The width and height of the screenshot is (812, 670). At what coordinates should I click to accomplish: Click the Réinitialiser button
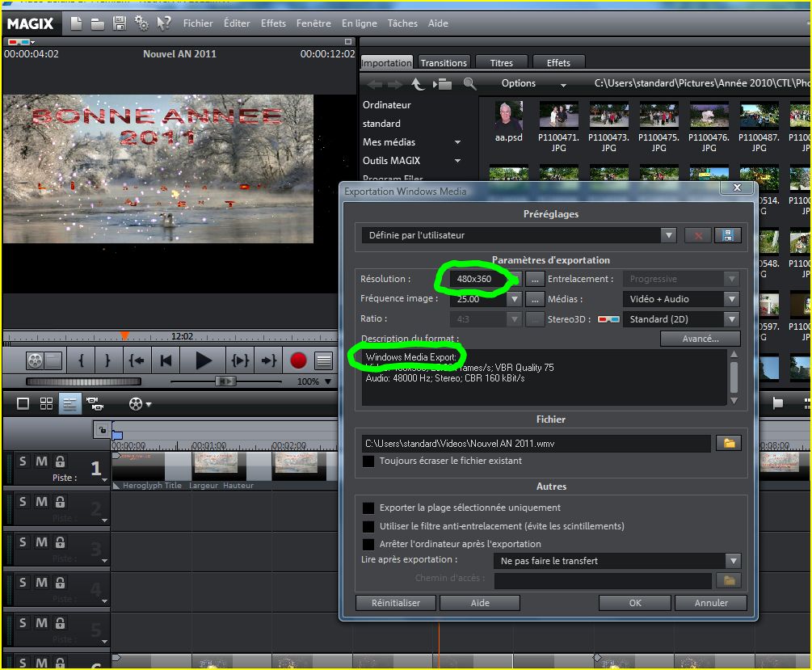(x=396, y=603)
